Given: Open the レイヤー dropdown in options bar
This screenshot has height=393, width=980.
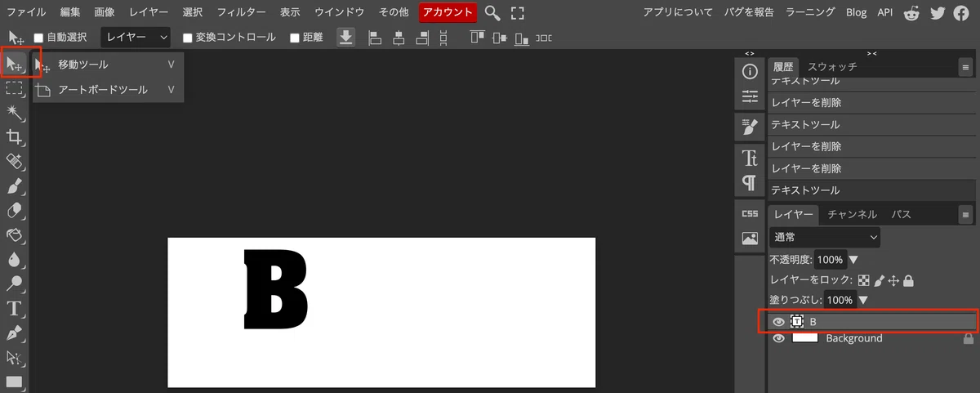Looking at the screenshot, I should point(136,38).
